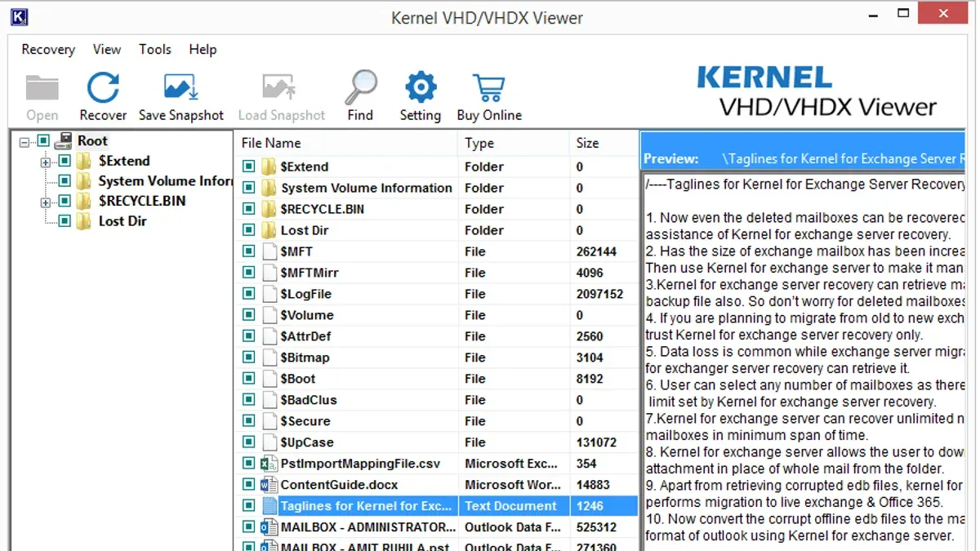This screenshot has width=980, height=551.
Task: Open the Recovery menu
Action: point(48,50)
